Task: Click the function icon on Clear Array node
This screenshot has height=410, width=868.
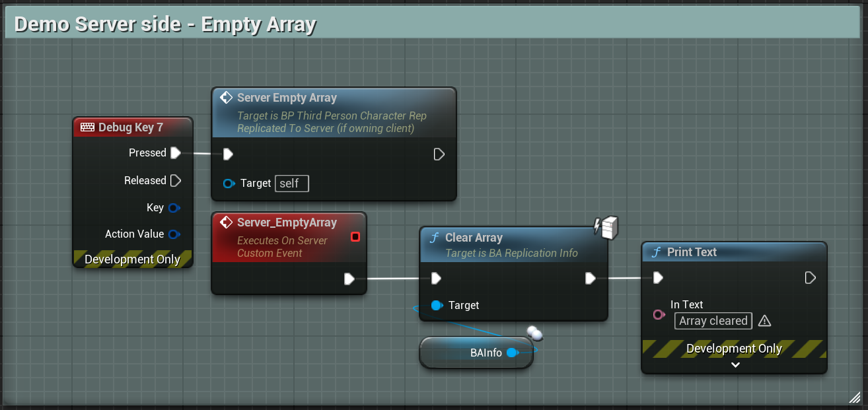Action: (434, 238)
